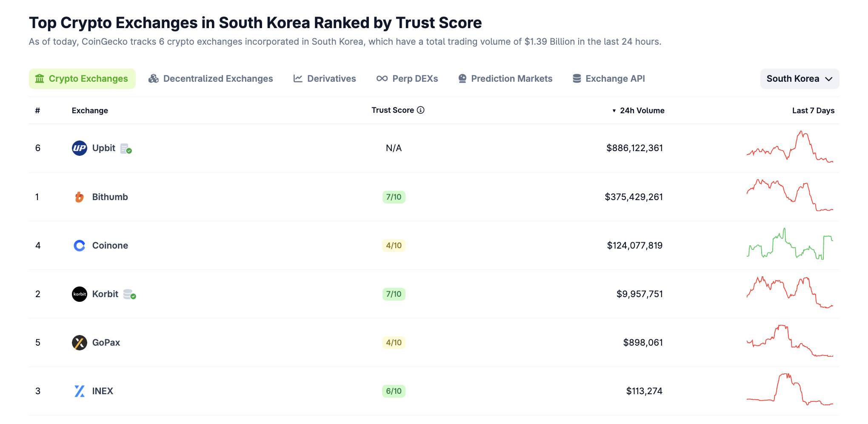The image size is (868, 424).
Task: Click the GoPax logo icon
Action: pos(79,343)
